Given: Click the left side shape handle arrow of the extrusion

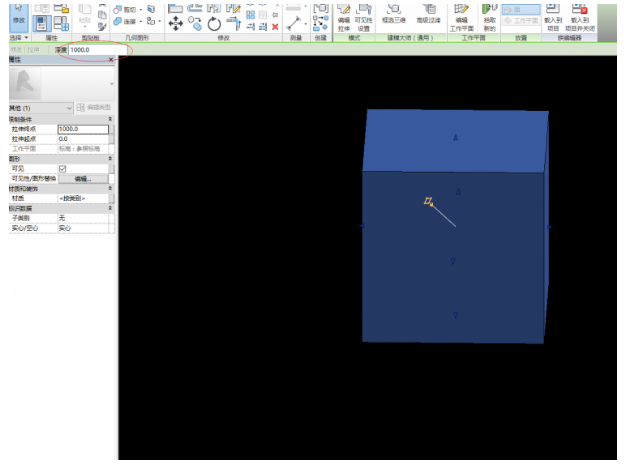Looking at the screenshot, I should [361, 226].
